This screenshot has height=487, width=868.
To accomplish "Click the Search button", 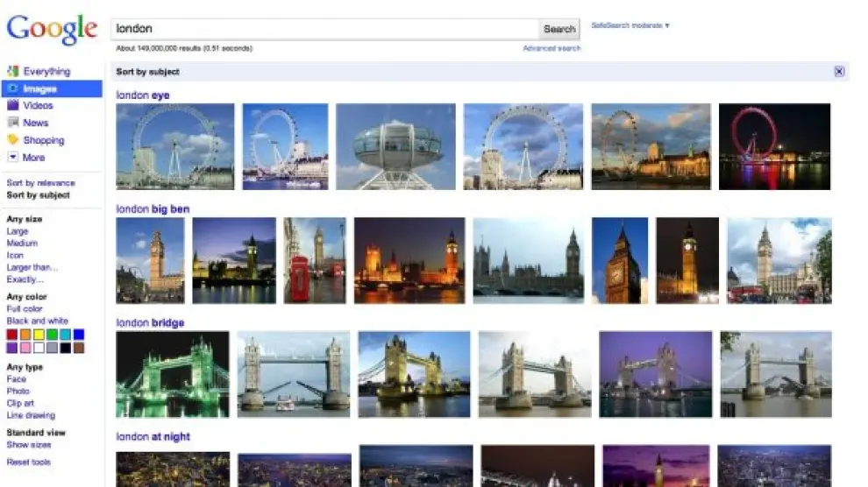I will point(559,29).
